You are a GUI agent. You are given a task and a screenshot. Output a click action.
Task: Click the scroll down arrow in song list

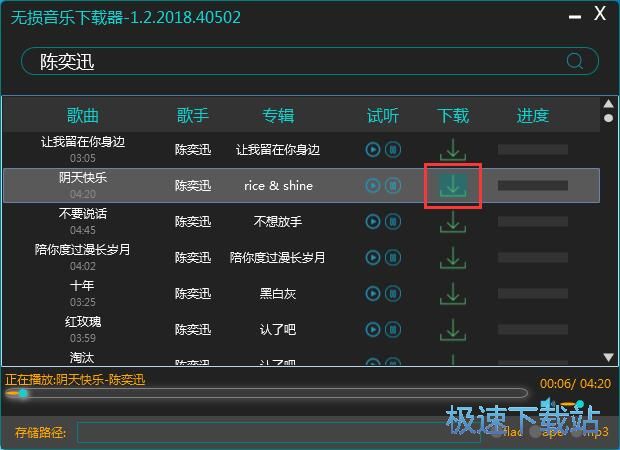pyautogui.click(x=609, y=357)
